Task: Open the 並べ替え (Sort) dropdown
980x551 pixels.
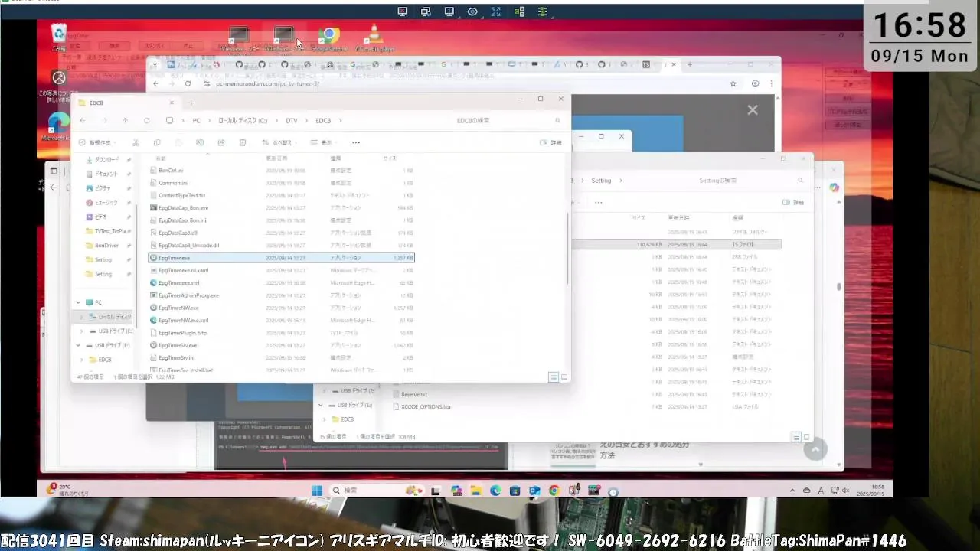Action: [278, 142]
